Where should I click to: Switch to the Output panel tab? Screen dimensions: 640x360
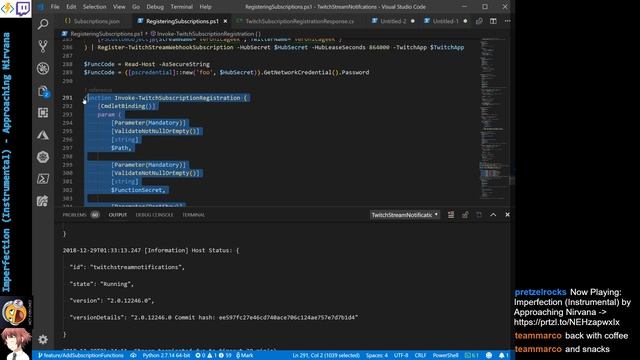(x=118, y=215)
